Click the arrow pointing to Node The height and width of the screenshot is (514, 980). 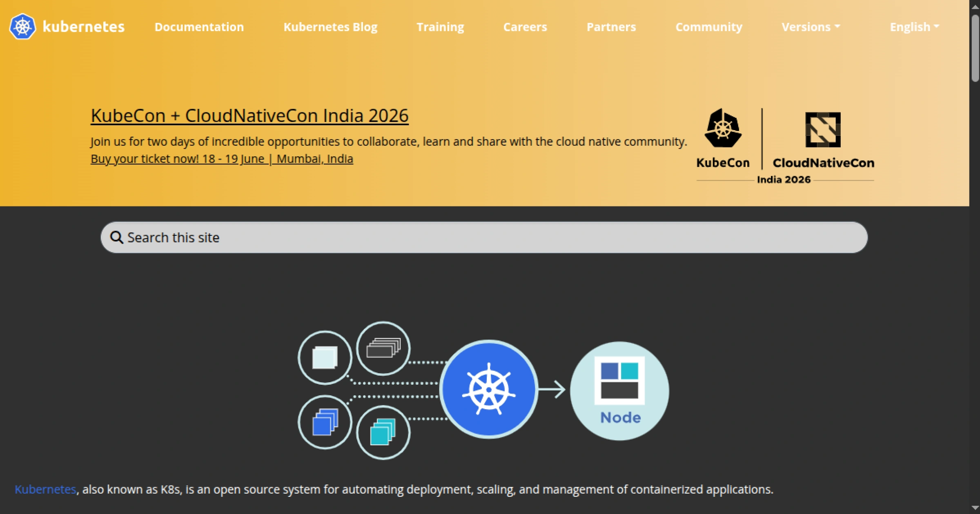[x=552, y=389]
